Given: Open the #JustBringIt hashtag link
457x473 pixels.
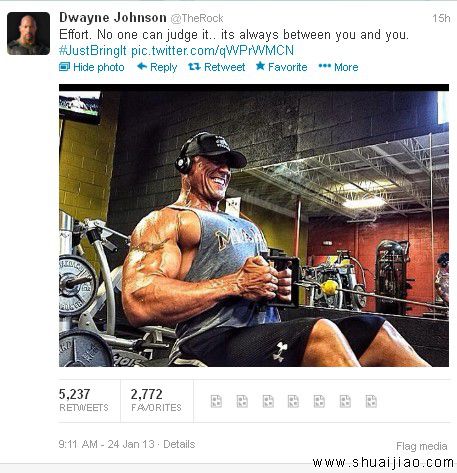Looking at the screenshot, I should pyautogui.click(x=93, y=51).
